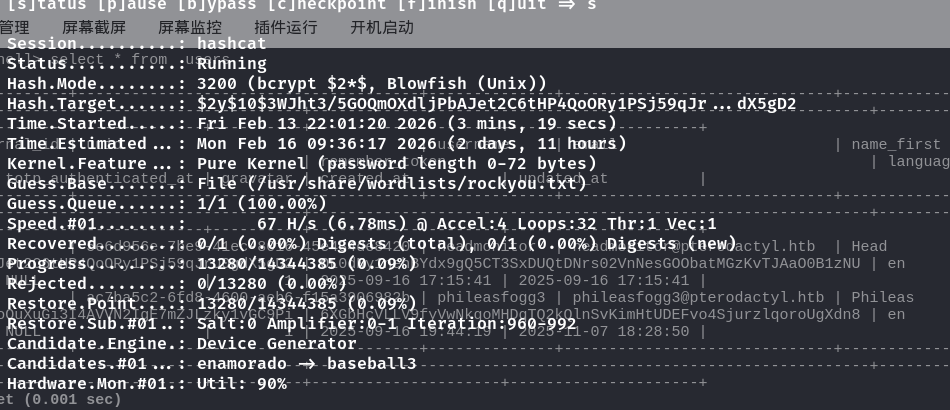Open the 开机启动 menu
950x410 pixels.
click(x=381, y=28)
